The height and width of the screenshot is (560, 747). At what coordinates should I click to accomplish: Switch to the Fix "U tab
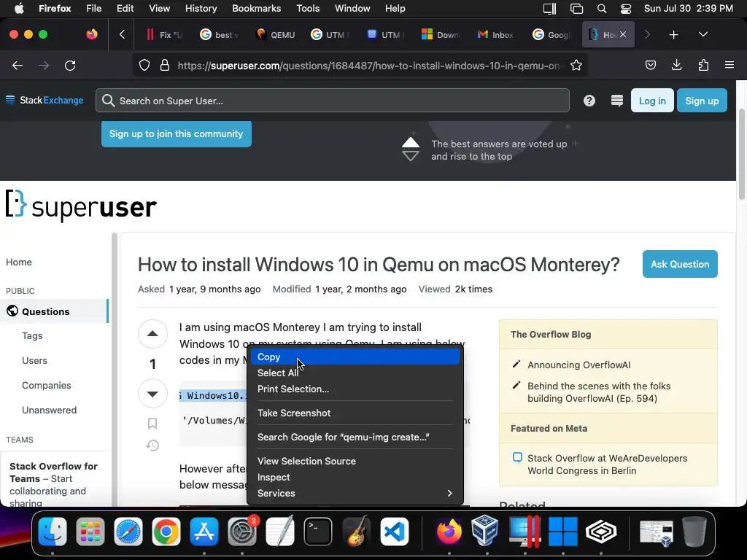(164, 35)
